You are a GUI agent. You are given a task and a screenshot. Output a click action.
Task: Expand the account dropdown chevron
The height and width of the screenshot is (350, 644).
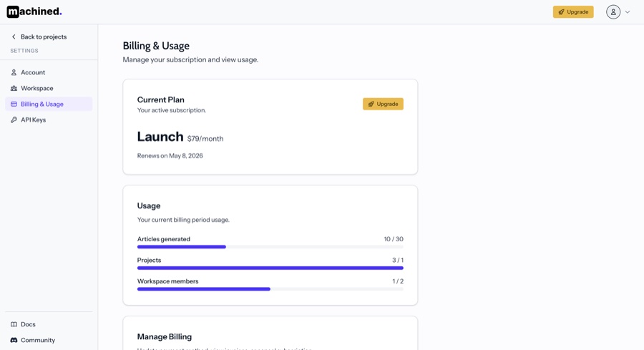click(628, 12)
